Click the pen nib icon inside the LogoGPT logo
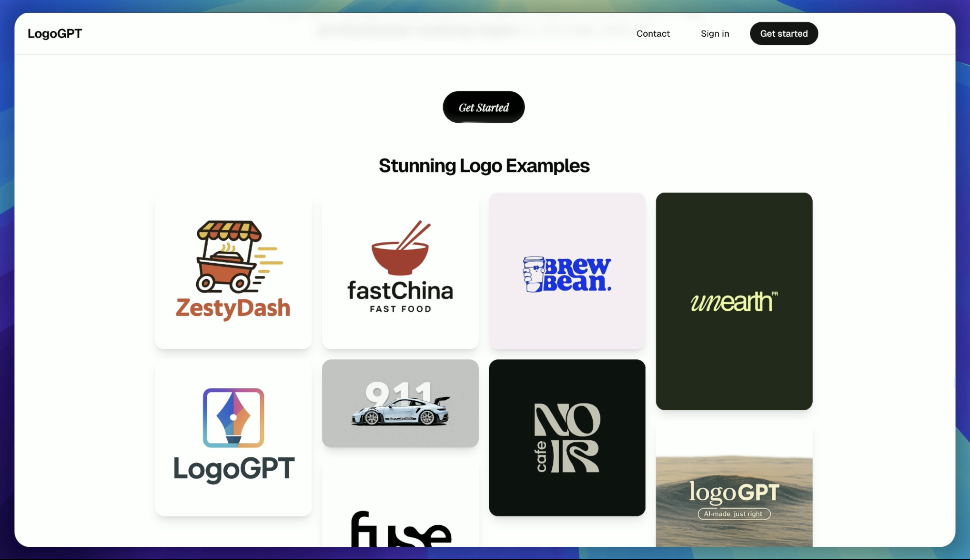970x560 pixels. pyautogui.click(x=233, y=418)
